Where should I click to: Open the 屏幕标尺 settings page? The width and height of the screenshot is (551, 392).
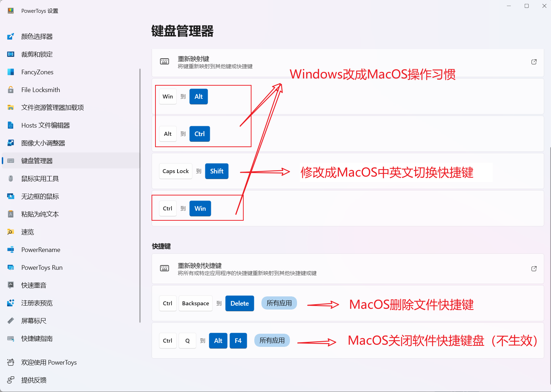[71, 321]
